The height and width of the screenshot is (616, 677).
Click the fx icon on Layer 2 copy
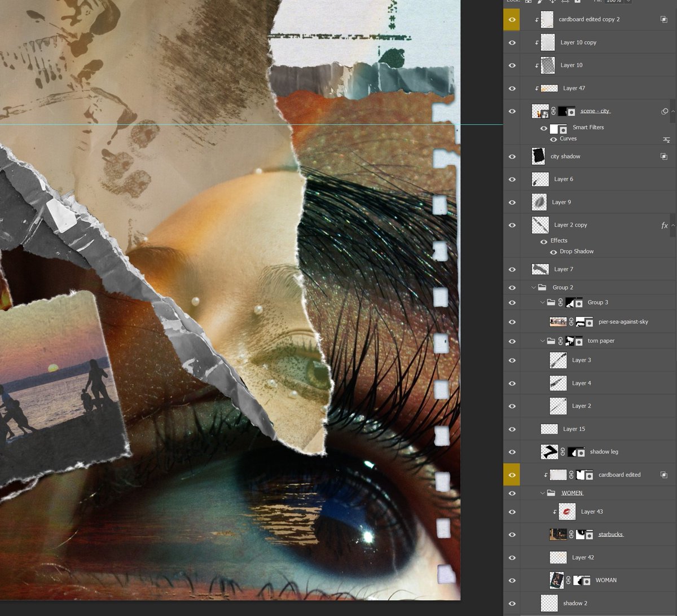point(664,225)
